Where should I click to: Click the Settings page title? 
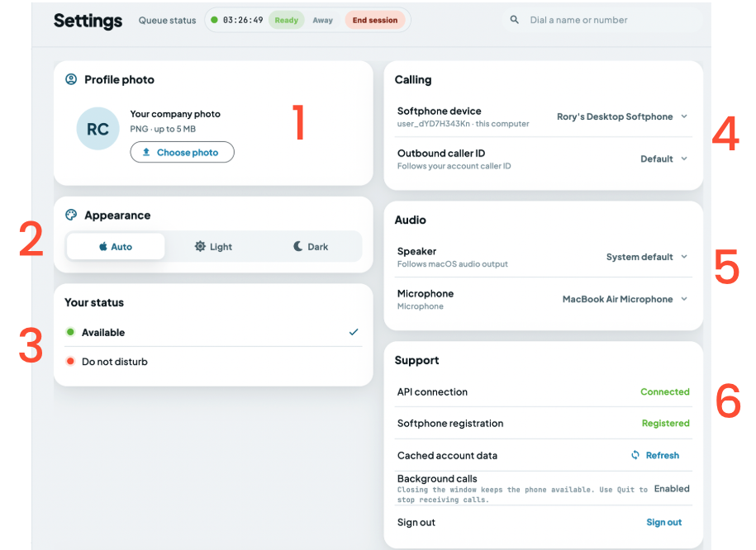pos(88,21)
